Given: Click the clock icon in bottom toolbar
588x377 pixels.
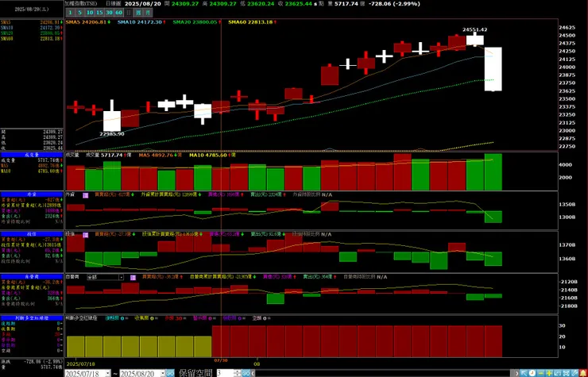Looking at the screenshot, I should pyautogui.click(x=532, y=373).
